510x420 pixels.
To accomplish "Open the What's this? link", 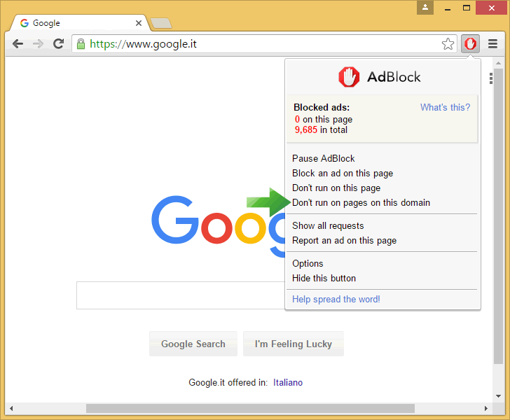I will click(445, 107).
